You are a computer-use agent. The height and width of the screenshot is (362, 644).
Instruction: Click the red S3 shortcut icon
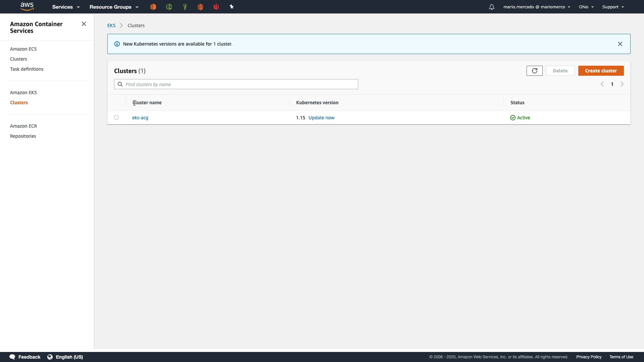tap(216, 7)
